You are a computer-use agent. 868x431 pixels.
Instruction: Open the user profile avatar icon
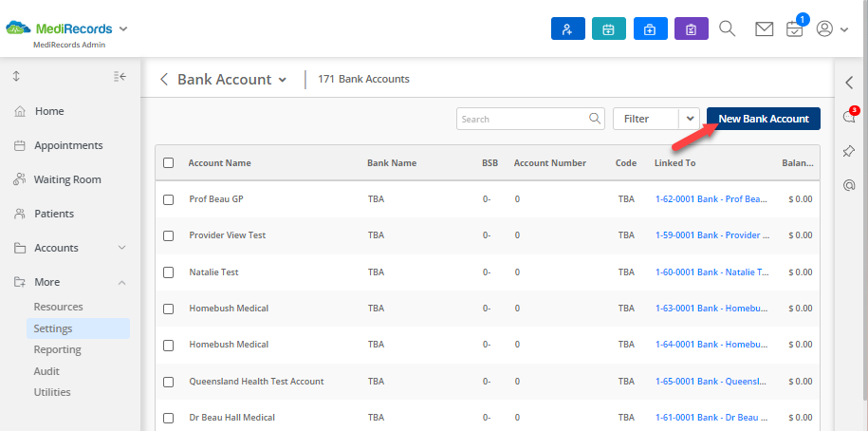point(824,28)
